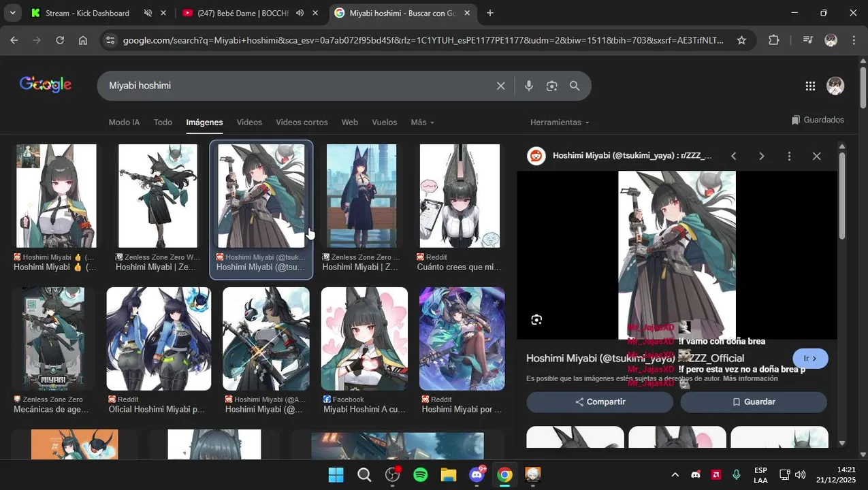Open the Google account avatar

pyautogui.click(x=835, y=86)
